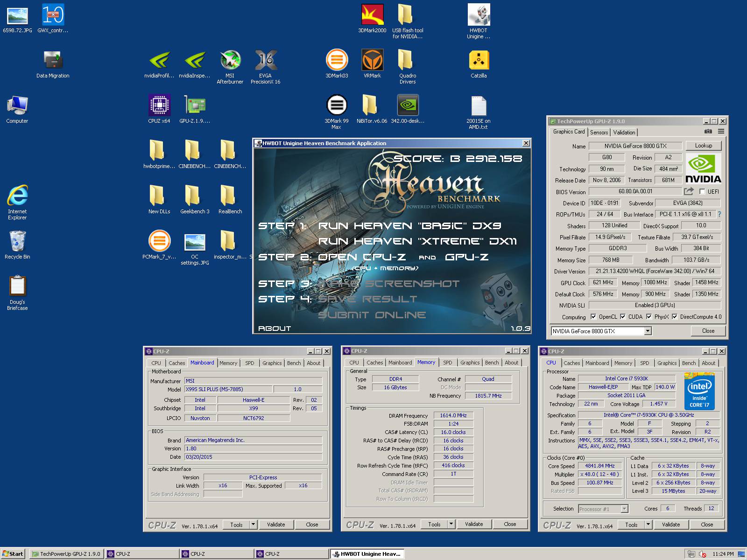Screen dimensions: 747x560
Task: Open the Windows Start menu
Action: pyautogui.click(x=13, y=554)
